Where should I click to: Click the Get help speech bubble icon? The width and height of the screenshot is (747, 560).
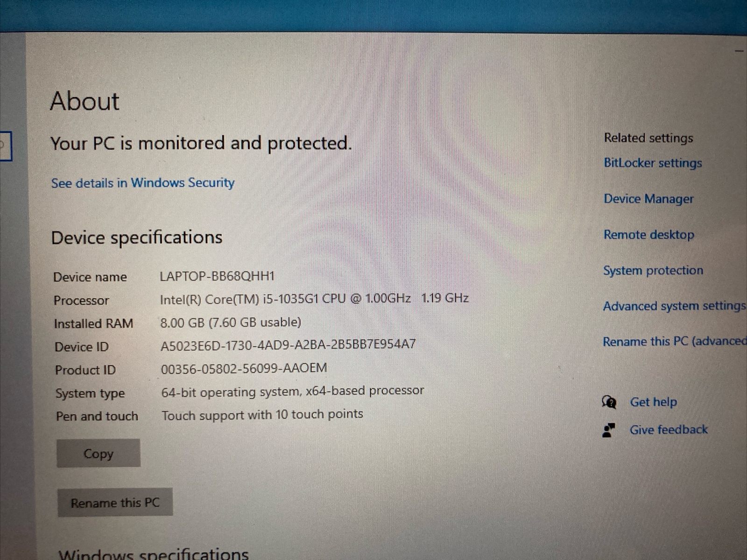[609, 402]
